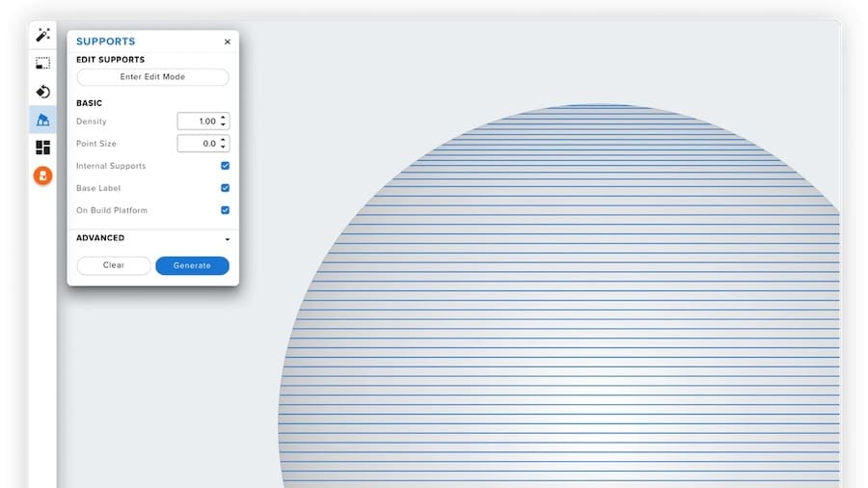The width and height of the screenshot is (868, 488).
Task: Click the Density label
Action: 92,122
